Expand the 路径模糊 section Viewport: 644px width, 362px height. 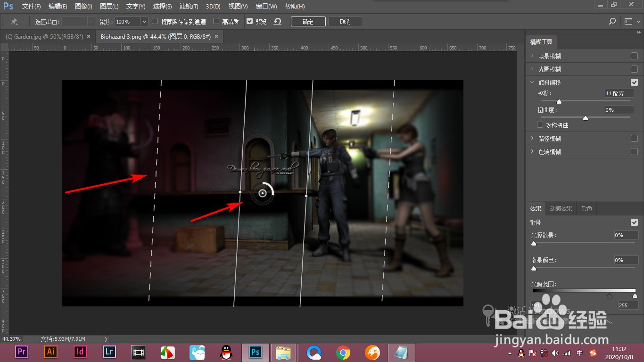coord(532,139)
